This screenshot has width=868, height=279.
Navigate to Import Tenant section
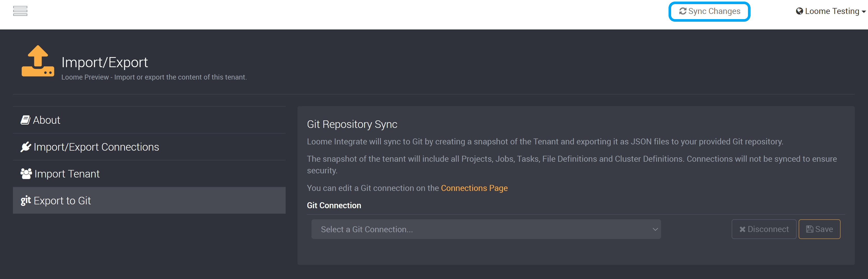66,174
